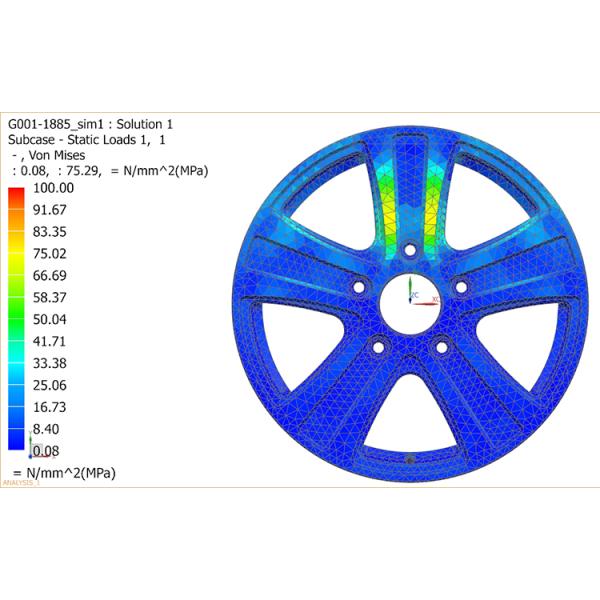Click the 'G001-1885_sim1 : Solution 1' title text
The width and height of the screenshot is (600, 600).
tap(90, 123)
